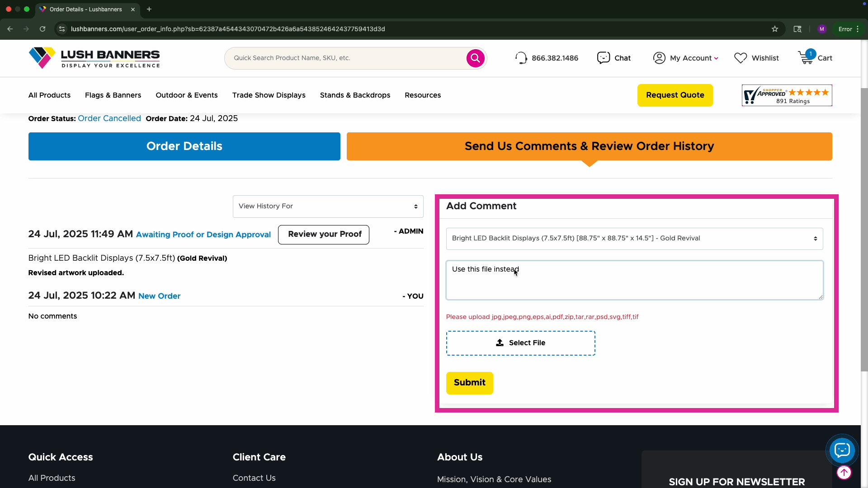The height and width of the screenshot is (488, 868).
Task: Open the shopping Cart icon
Action: (806, 58)
